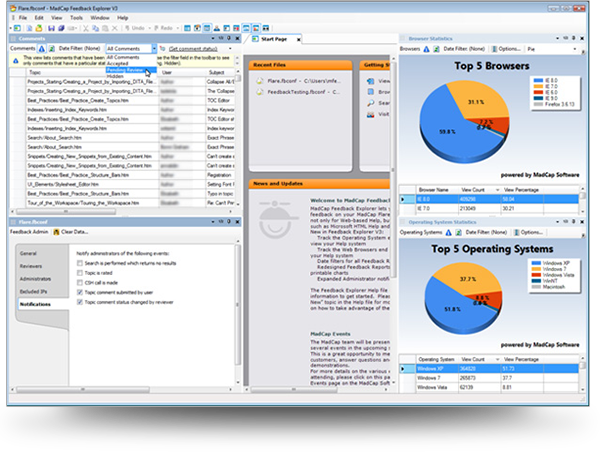Image resolution: width=600 pixels, height=452 pixels.
Task: Open Comments panel window position dropdown arrow
Action: (x=213, y=38)
